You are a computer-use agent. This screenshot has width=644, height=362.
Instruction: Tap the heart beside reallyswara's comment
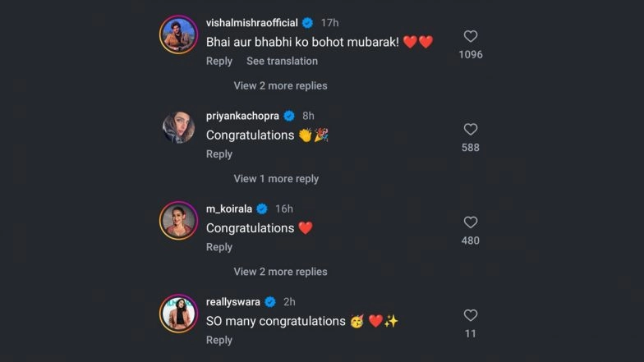(471, 315)
